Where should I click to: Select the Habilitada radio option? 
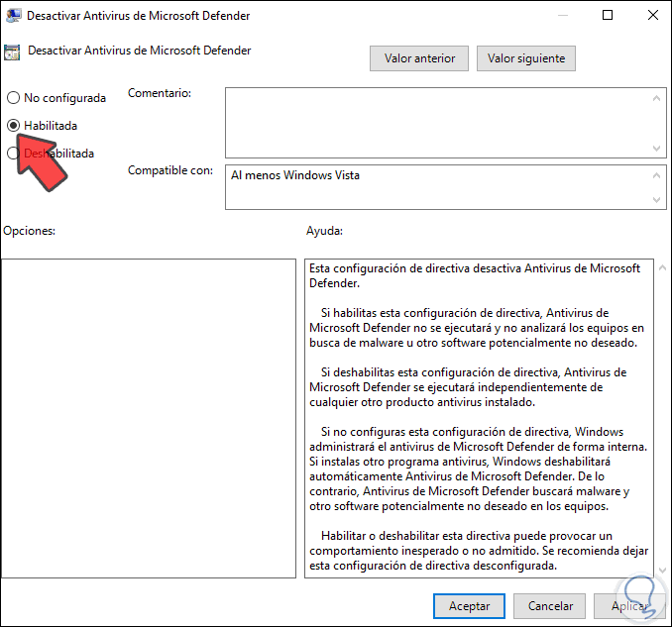coord(13,126)
